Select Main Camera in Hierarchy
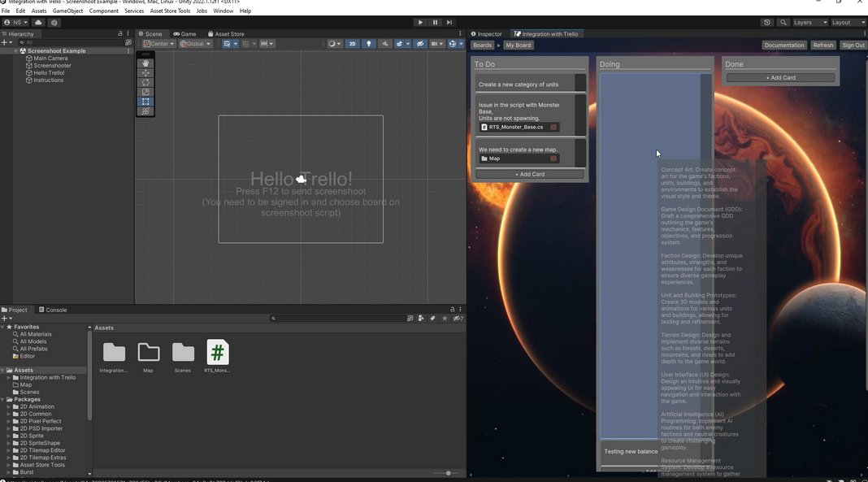 pos(50,58)
